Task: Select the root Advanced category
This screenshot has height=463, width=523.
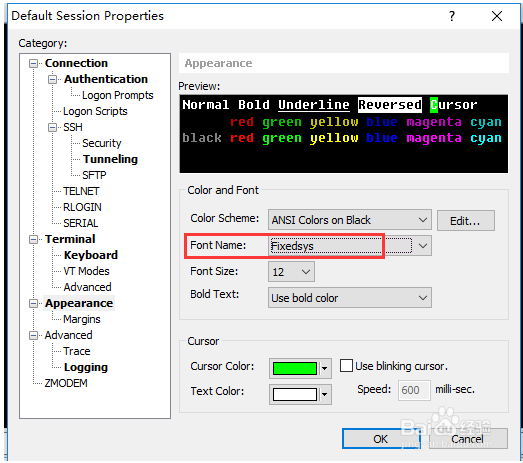Action: coord(68,335)
